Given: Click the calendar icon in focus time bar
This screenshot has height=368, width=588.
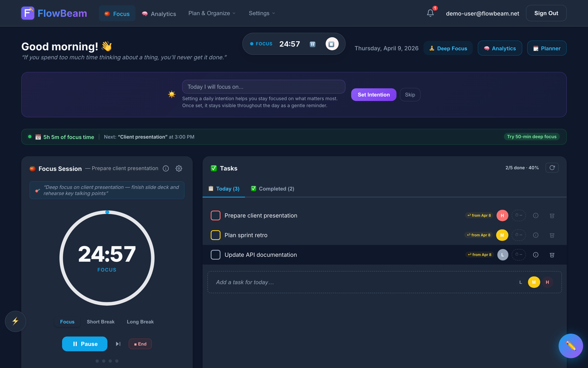Looking at the screenshot, I should coord(38,137).
